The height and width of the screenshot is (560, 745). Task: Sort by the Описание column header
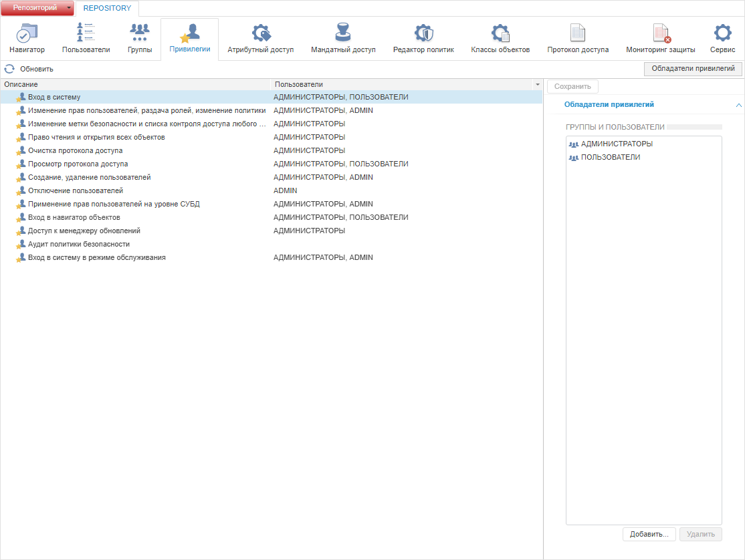click(x=135, y=84)
